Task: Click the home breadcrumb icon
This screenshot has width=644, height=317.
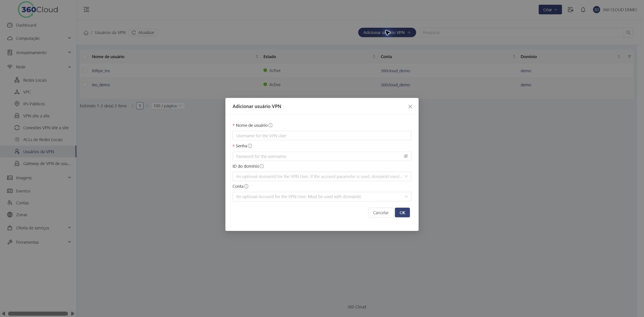Action: (x=86, y=33)
